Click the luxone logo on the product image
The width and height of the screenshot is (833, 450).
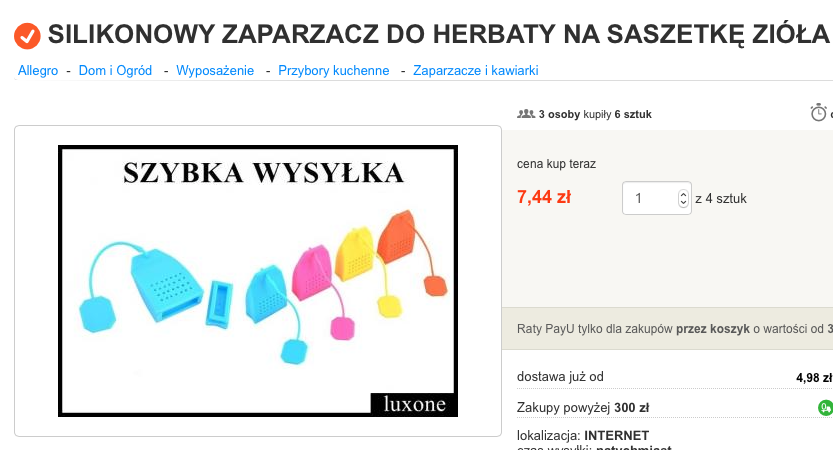coord(414,404)
